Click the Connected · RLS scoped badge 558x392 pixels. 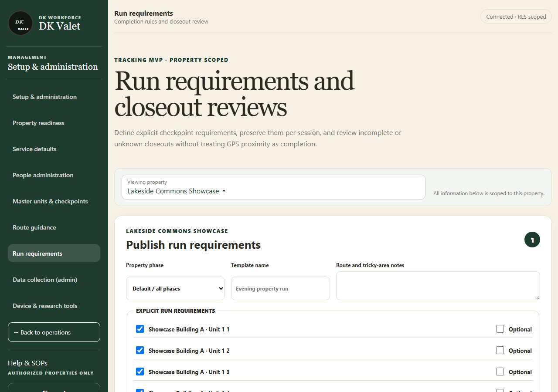tap(516, 17)
